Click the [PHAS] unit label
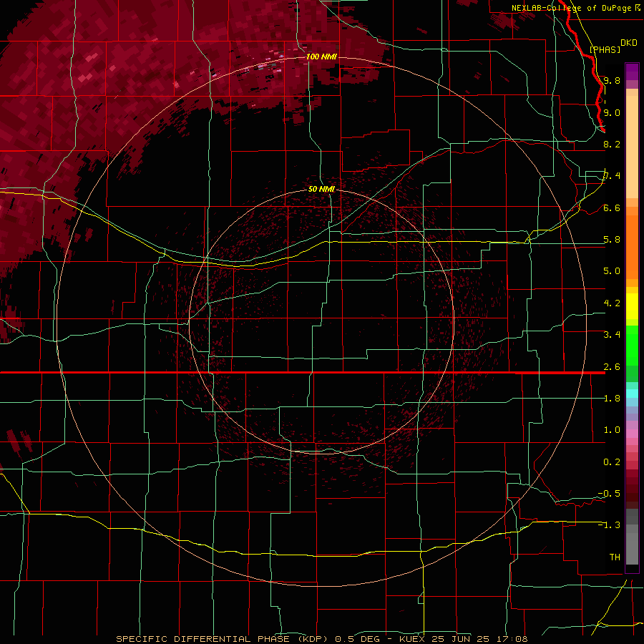Image resolution: width=644 pixels, height=644 pixels. (605, 49)
